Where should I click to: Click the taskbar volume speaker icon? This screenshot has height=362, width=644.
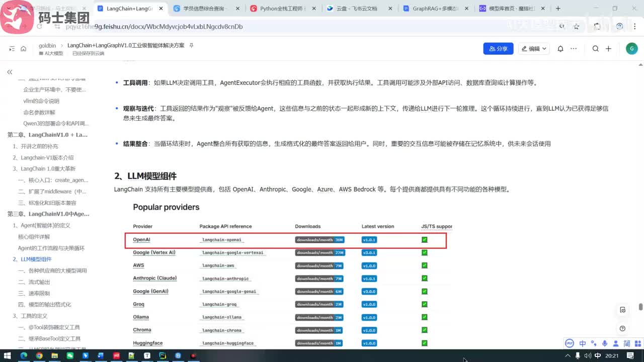588,356
